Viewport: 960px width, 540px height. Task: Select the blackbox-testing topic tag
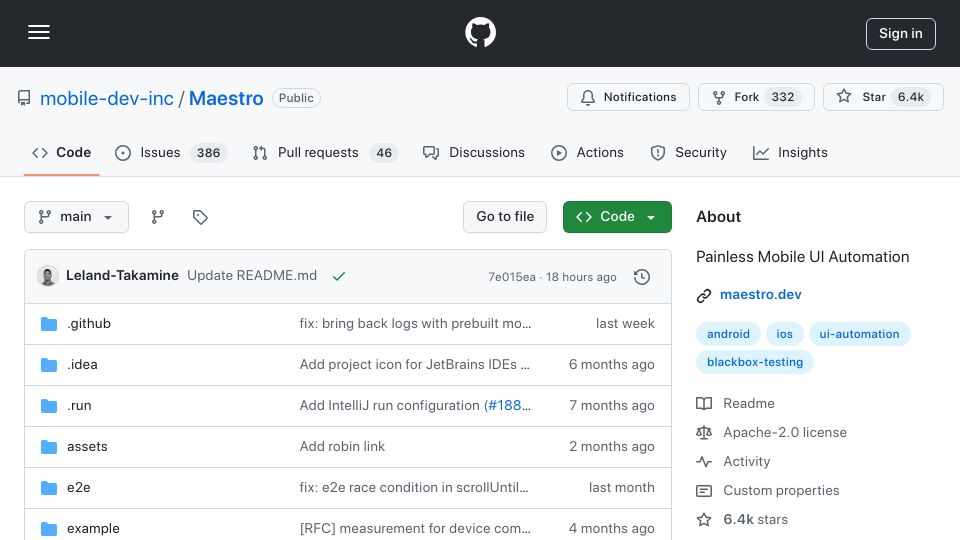click(x=754, y=362)
